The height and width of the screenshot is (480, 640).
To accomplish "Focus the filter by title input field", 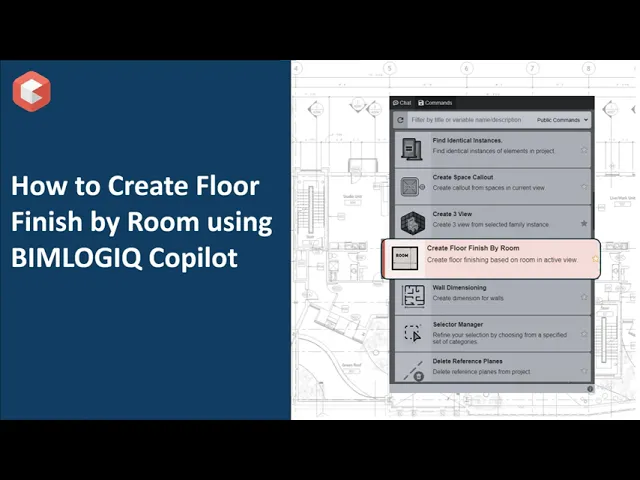I will (466, 120).
